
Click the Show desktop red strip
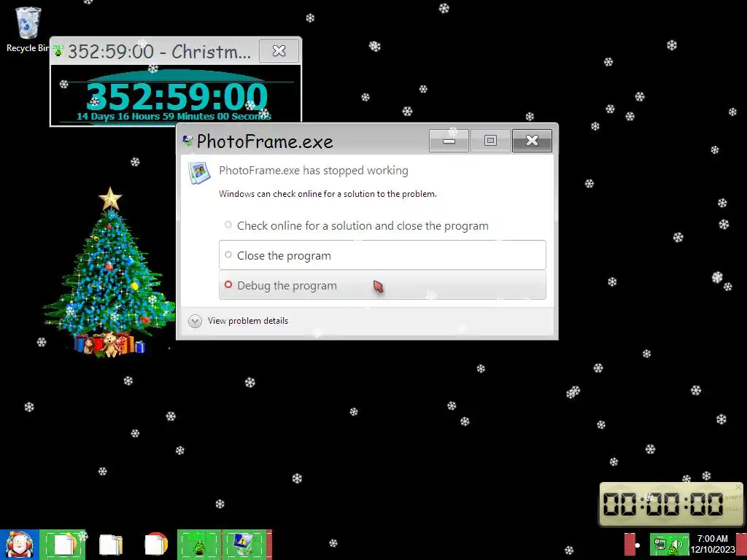[x=742, y=544]
